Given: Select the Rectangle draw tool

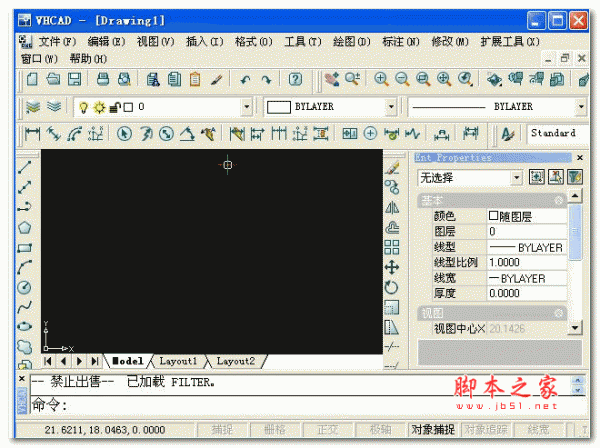Looking at the screenshot, I should click(x=24, y=248).
